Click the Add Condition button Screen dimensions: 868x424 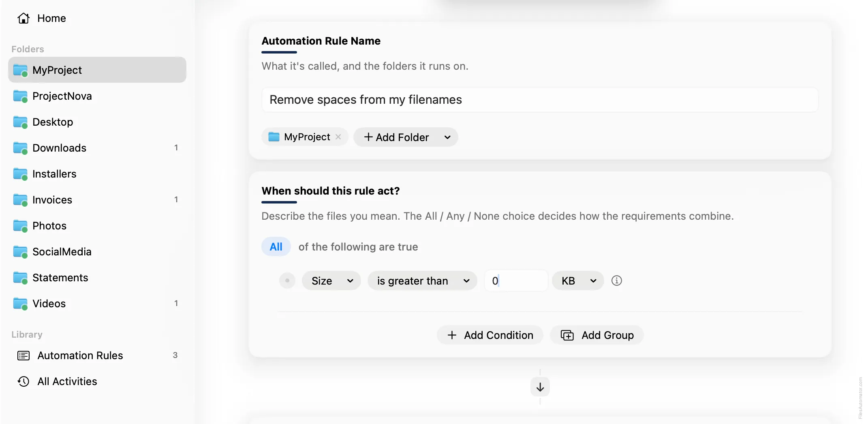coord(490,335)
